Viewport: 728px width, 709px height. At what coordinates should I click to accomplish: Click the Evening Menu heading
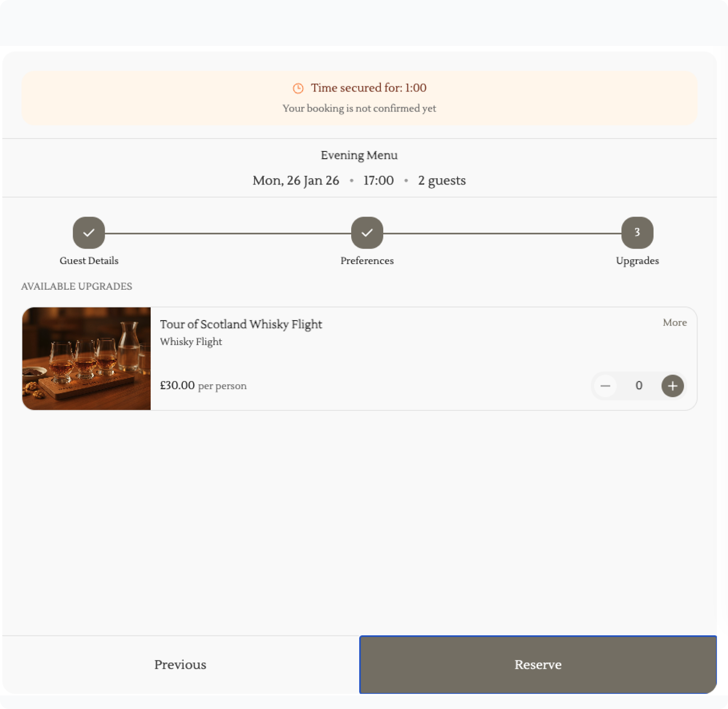pyautogui.click(x=359, y=155)
